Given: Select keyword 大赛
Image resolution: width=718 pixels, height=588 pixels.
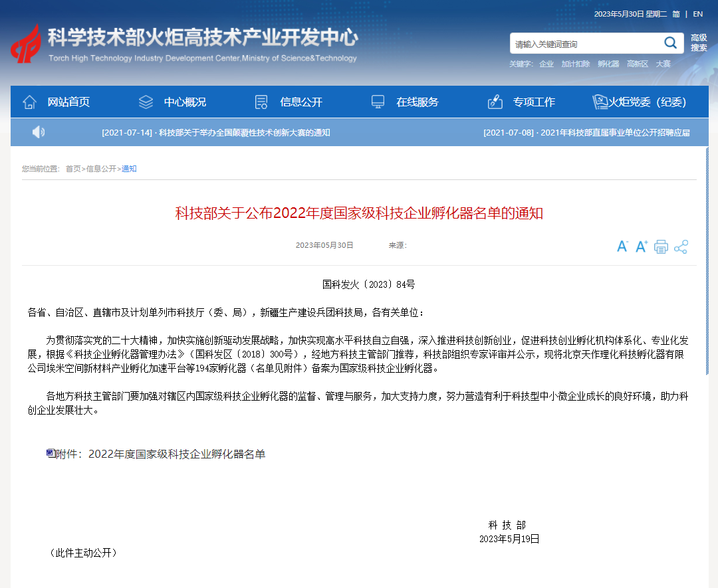Looking at the screenshot, I should click(663, 64).
